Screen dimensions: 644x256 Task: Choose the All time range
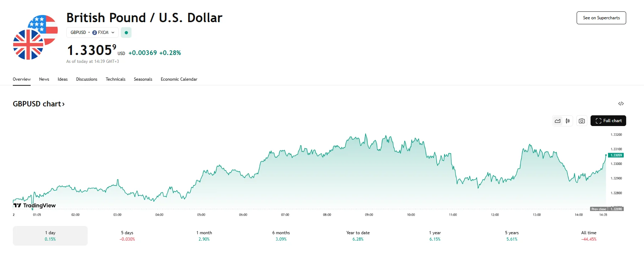pos(589,236)
